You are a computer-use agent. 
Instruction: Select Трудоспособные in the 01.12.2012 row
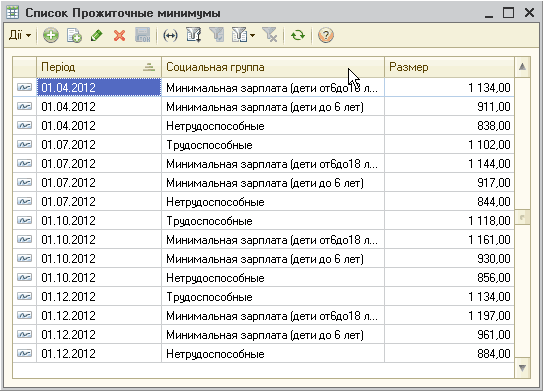coord(209,297)
